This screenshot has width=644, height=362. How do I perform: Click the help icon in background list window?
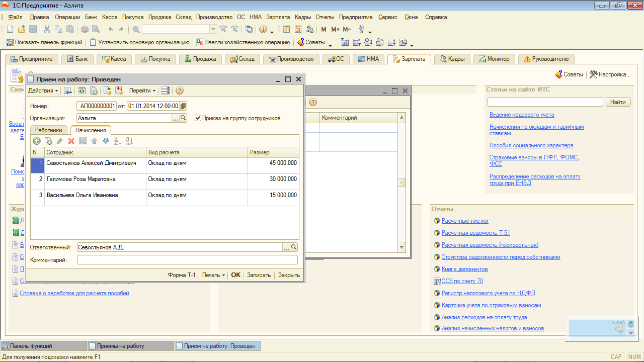(313, 102)
